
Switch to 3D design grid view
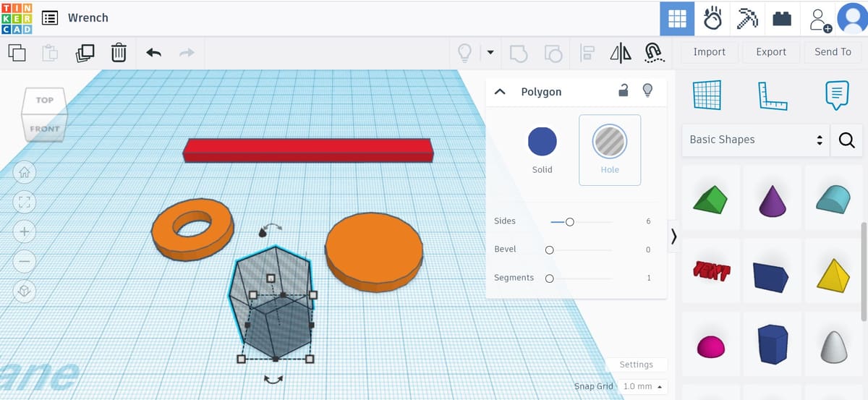point(677,19)
